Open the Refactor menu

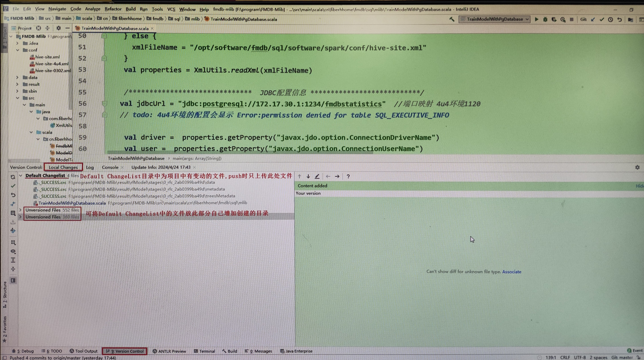point(113,9)
